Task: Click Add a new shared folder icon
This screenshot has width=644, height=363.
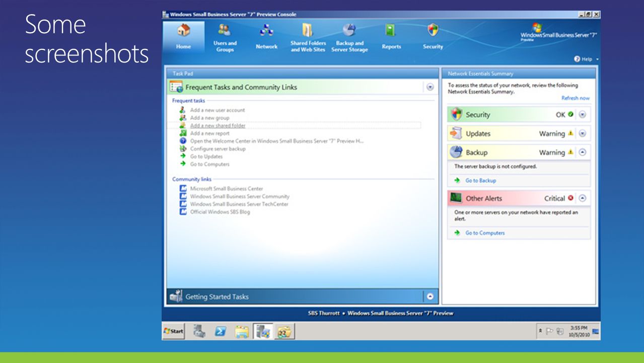Action: [183, 126]
